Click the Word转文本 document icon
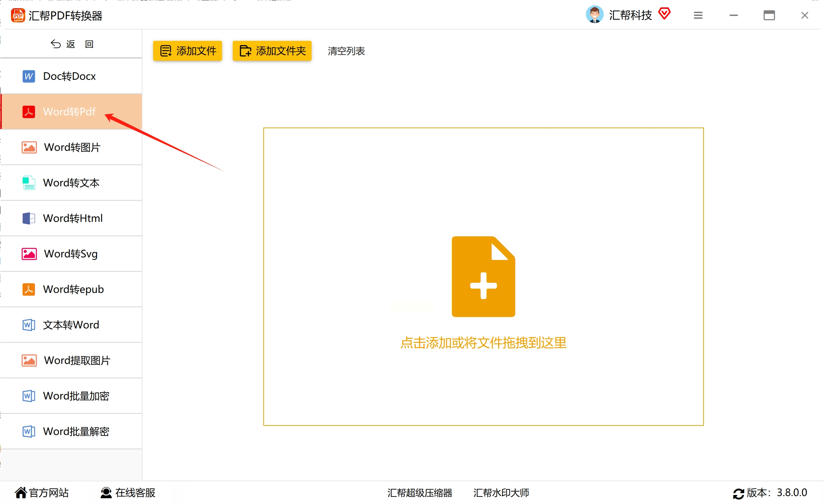 29,183
